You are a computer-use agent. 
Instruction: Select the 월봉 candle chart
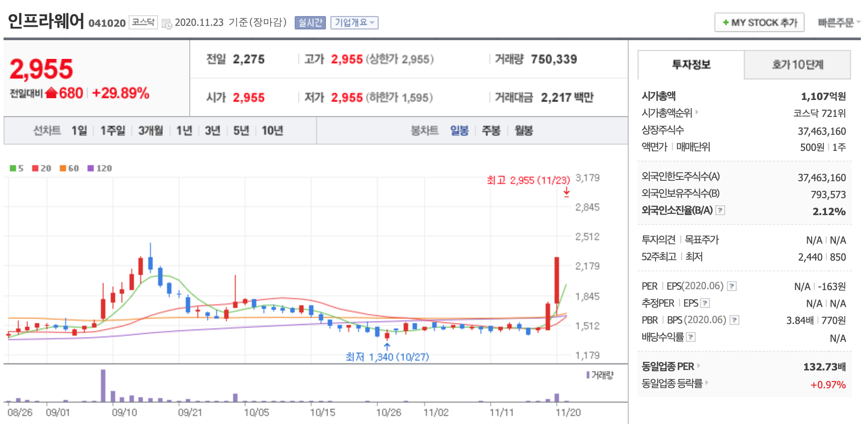point(524,131)
